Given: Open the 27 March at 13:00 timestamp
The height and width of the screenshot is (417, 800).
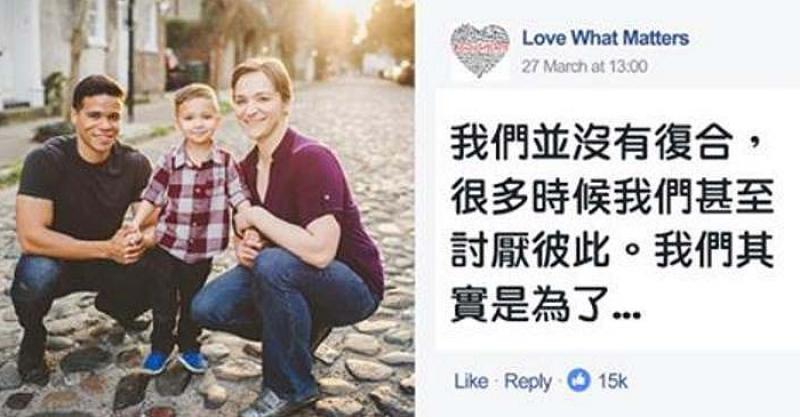Looking at the screenshot, I should [x=584, y=66].
